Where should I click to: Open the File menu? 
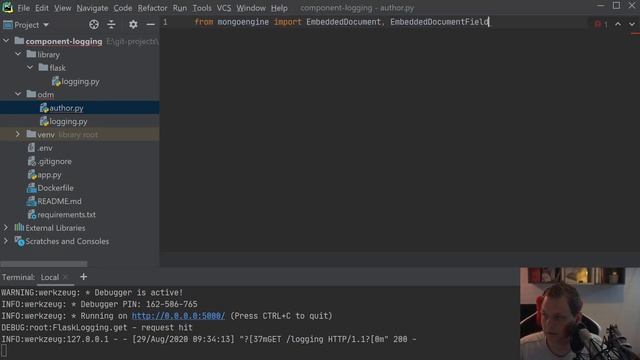(23, 8)
